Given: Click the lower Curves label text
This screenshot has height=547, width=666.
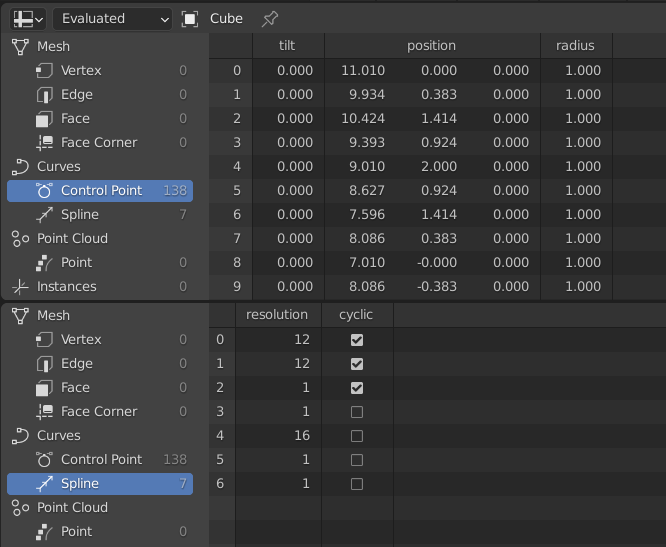Looking at the screenshot, I should coord(59,436).
